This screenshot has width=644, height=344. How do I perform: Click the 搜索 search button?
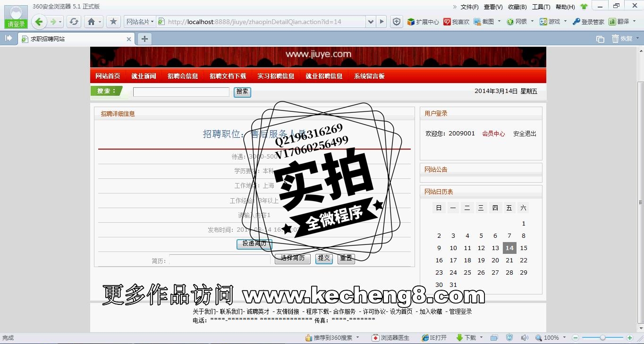[242, 92]
